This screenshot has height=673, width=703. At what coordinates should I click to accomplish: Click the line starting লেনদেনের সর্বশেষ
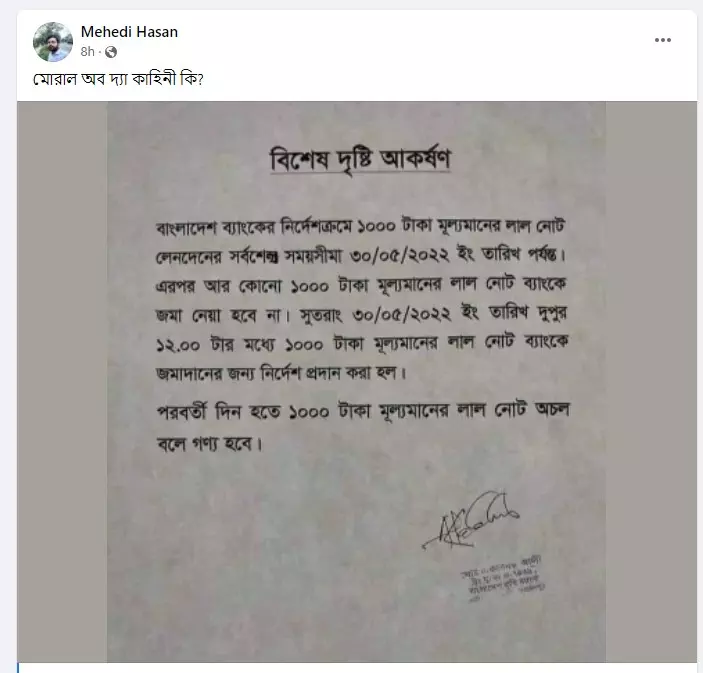click(361, 256)
